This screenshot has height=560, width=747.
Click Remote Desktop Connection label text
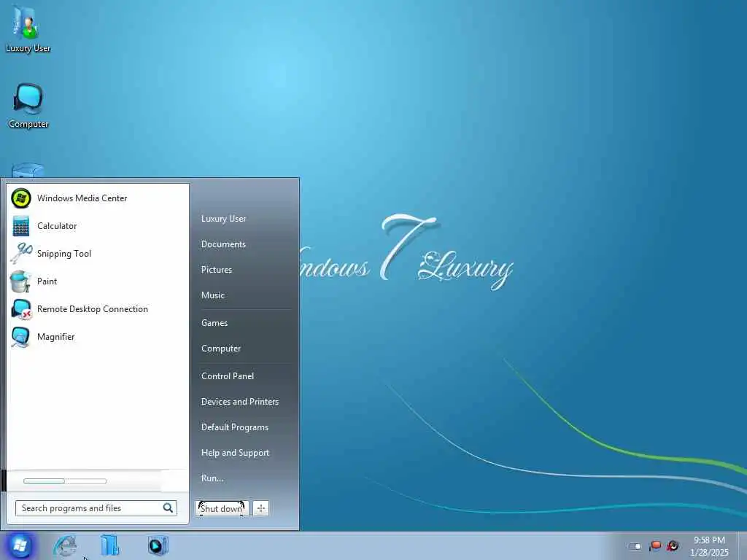93,309
